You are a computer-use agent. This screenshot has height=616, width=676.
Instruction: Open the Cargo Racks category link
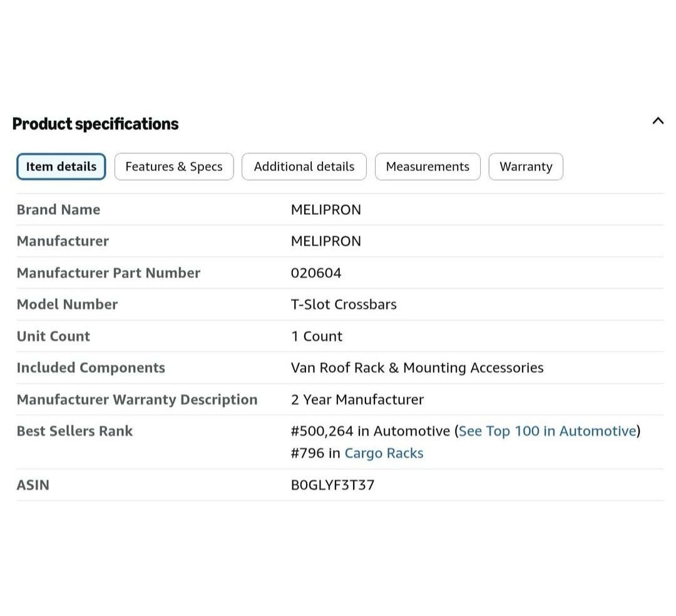point(384,453)
